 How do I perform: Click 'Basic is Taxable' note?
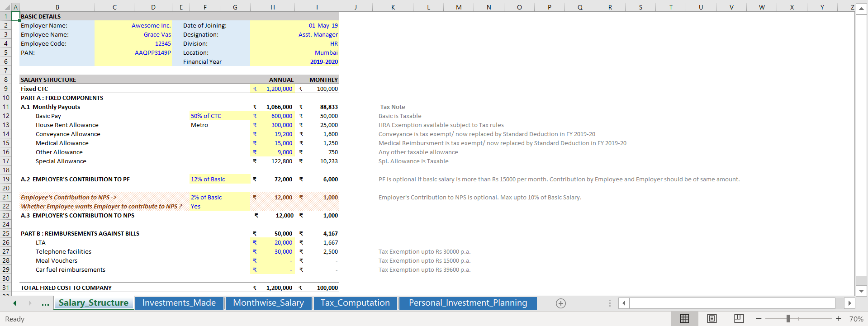(x=400, y=116)
